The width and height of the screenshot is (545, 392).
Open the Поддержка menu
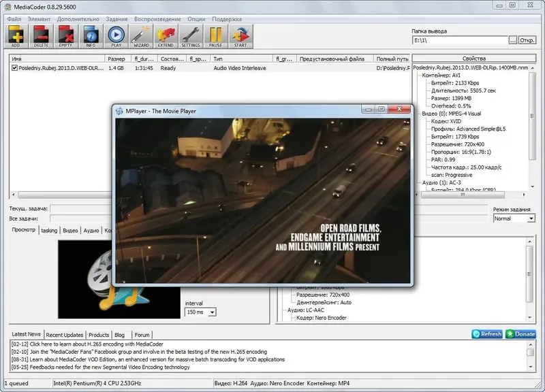[227, 19]
